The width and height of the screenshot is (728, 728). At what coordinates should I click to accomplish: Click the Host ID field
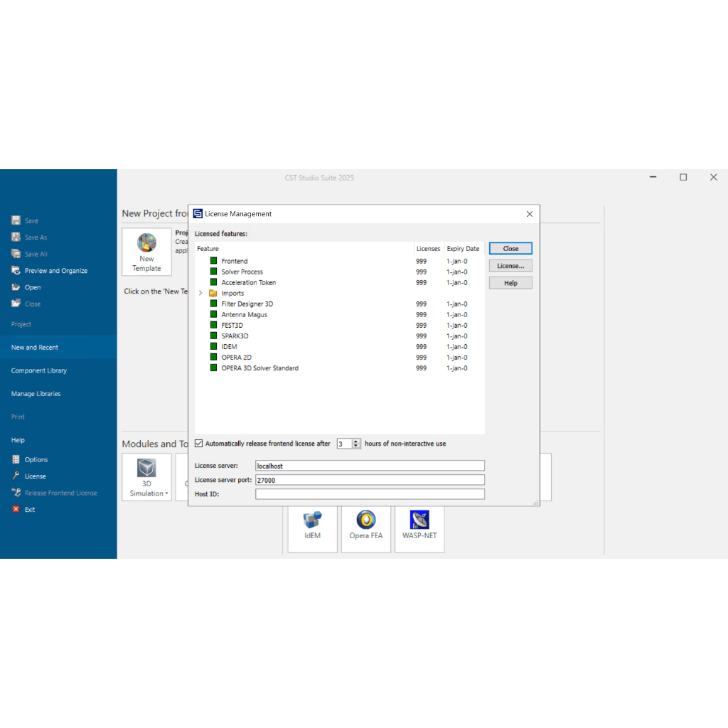point(370,494)
